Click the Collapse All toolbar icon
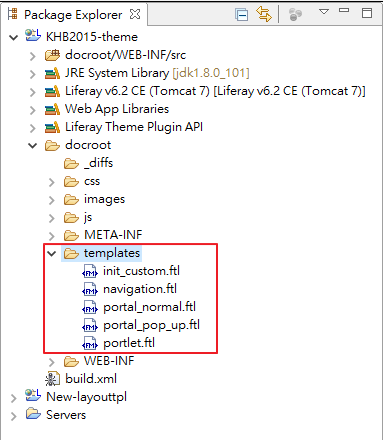This screenshot has height=440, width=383. coord(242,15)
